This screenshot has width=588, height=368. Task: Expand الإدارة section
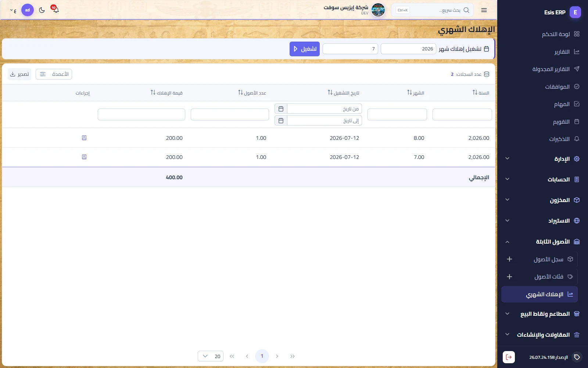click(x=542, y=159)
